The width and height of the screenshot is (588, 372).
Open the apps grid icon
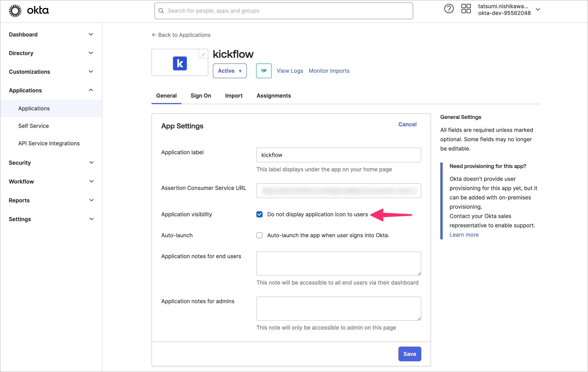coord(466,9)
